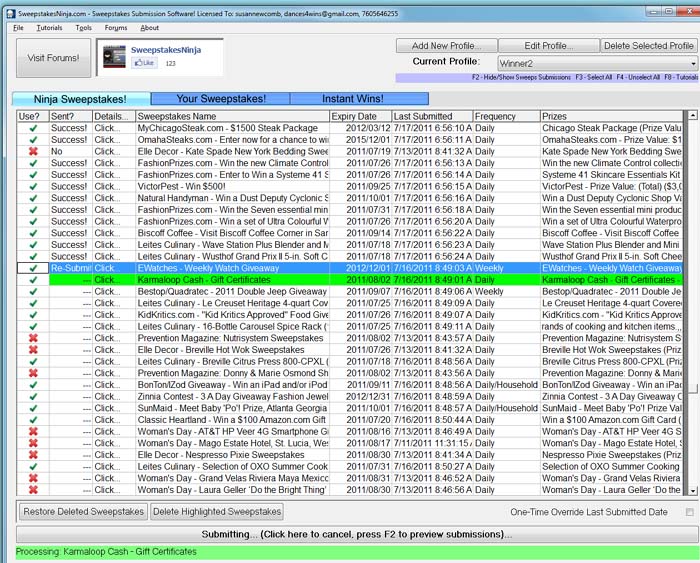Sort by the Sweepstakes Name column header
Image resolution: width=700 pixels, height=563 pixels.
pos(233,117)
